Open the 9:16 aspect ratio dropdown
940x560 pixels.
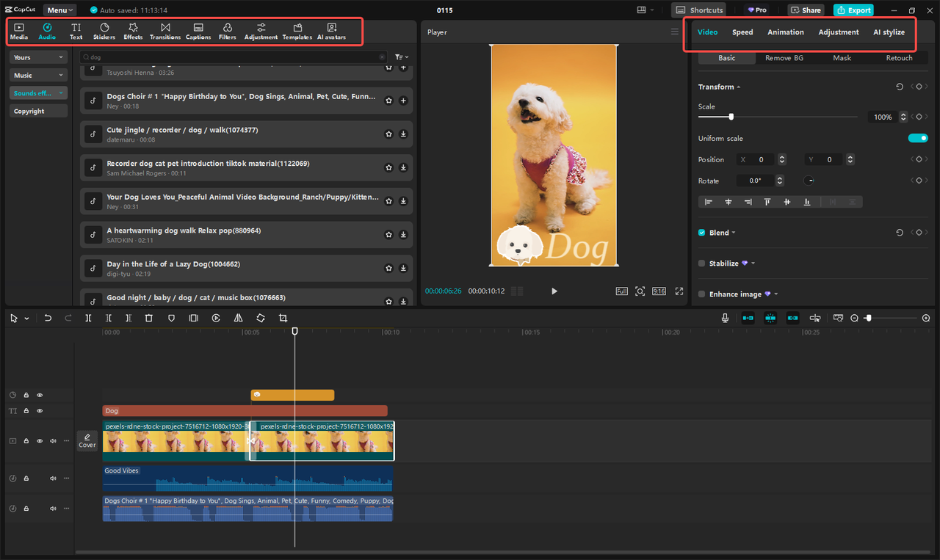[659, 291]
